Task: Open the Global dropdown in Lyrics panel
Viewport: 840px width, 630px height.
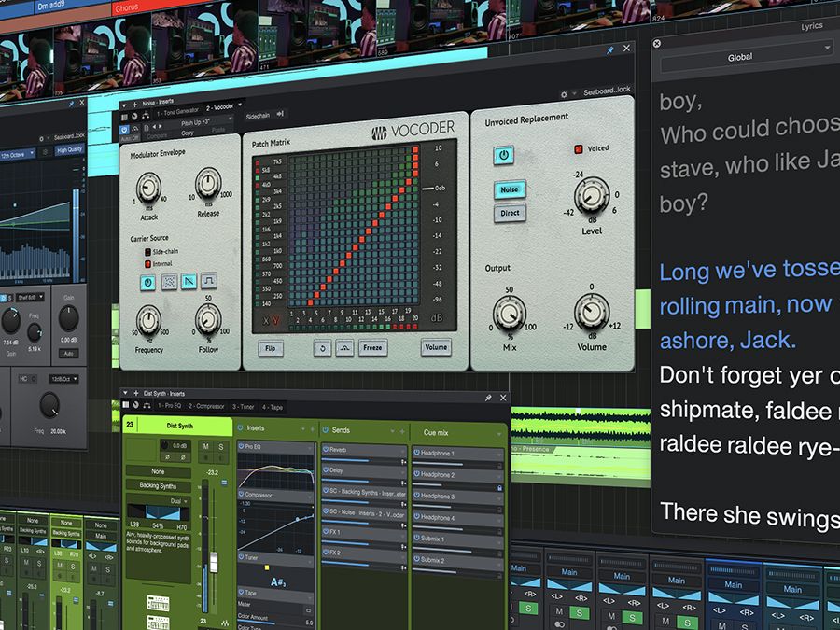Action: 745,57
